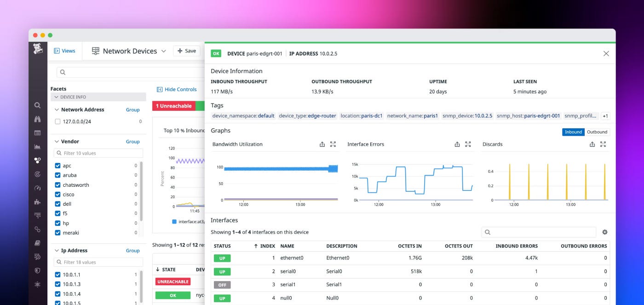This screenshot has width=644, height=305.
Task: Uncheck the cisco vendor filter
Action: (x=57, y=194)
